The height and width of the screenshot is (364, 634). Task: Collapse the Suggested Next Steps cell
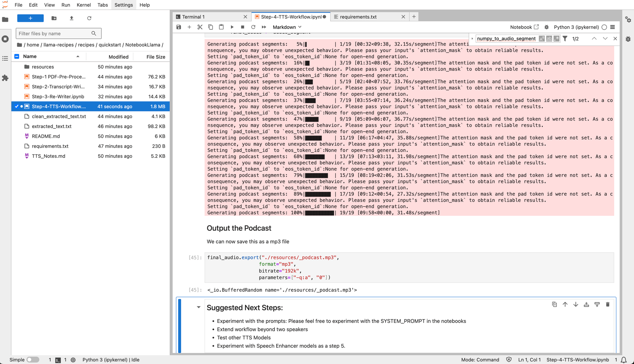199,307
